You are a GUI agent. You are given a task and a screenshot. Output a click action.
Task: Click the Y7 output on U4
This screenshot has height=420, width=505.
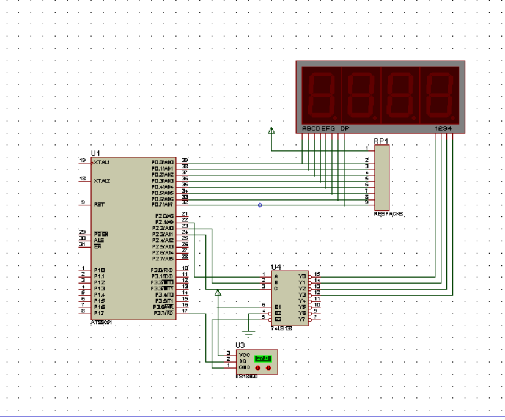(302, 320)
